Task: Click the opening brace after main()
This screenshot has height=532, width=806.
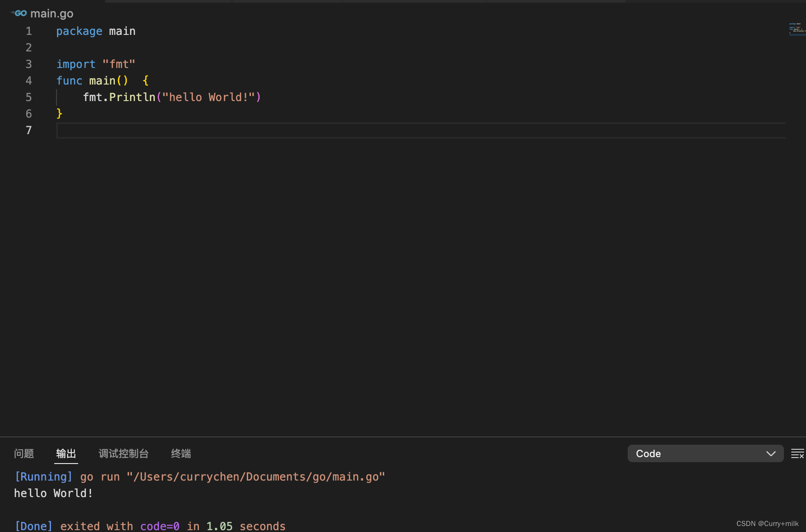Action: 146,81
